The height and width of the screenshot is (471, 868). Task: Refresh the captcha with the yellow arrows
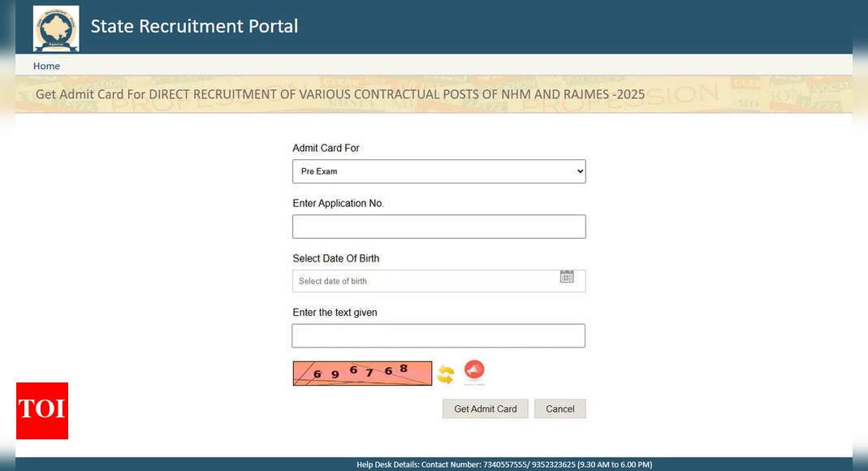tap(445, 374)
